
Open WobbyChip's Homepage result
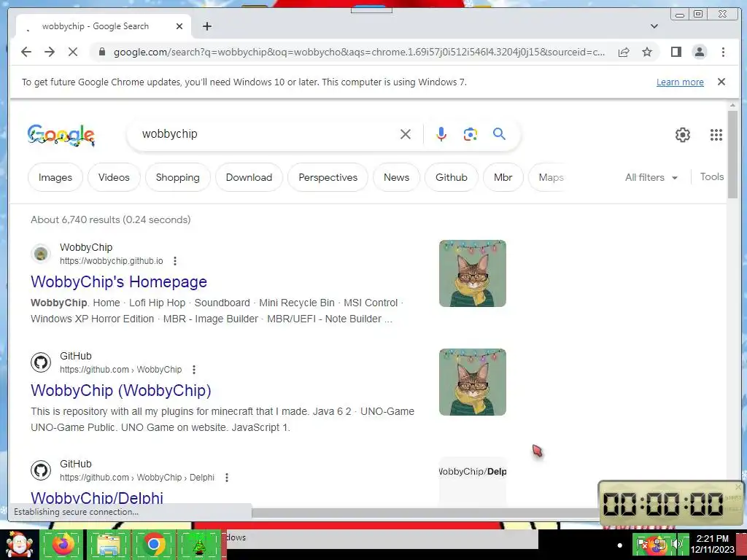pos(119,281)
